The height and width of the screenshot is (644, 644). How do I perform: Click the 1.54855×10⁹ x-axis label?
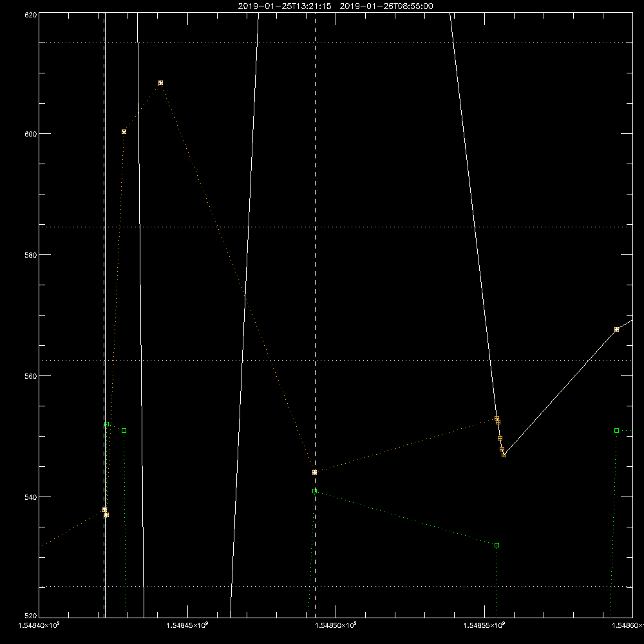click(x=484, y=625)
